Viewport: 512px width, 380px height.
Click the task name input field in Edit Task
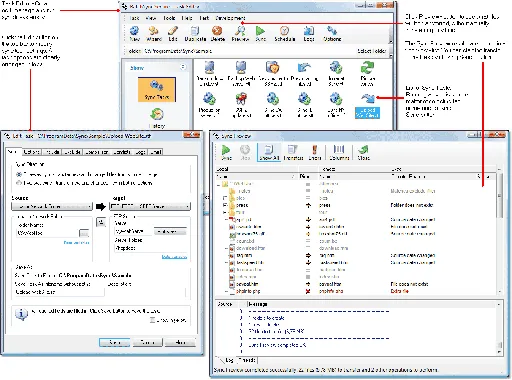(x=59, y=292)
